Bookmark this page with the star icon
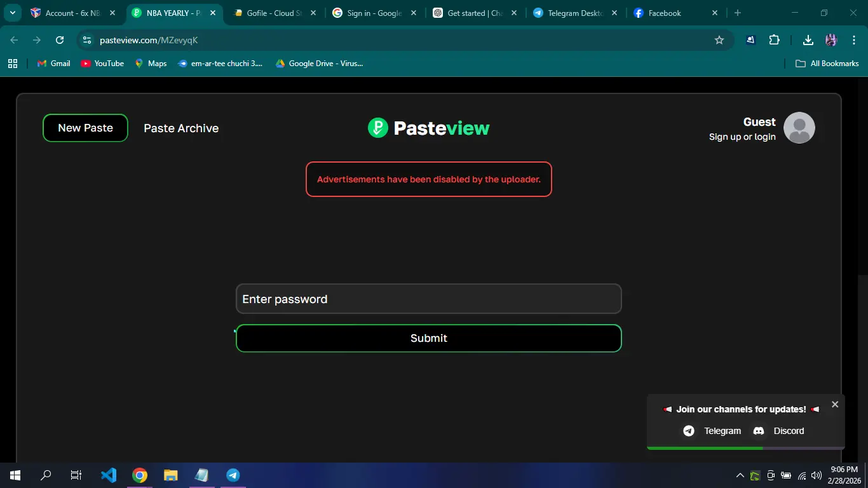This screenshot has height=488, width=868. click(x=719, y=40)
